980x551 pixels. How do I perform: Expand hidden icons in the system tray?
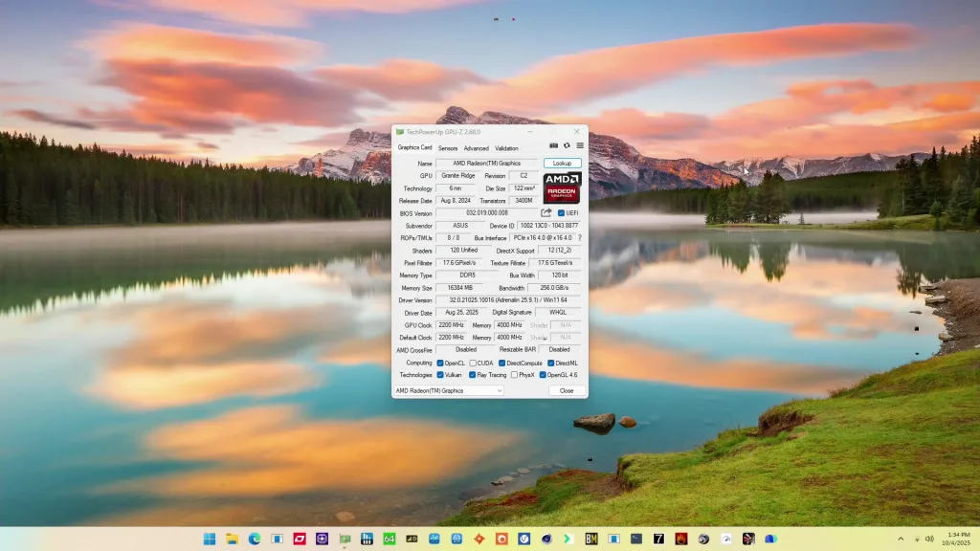point(901,537)
